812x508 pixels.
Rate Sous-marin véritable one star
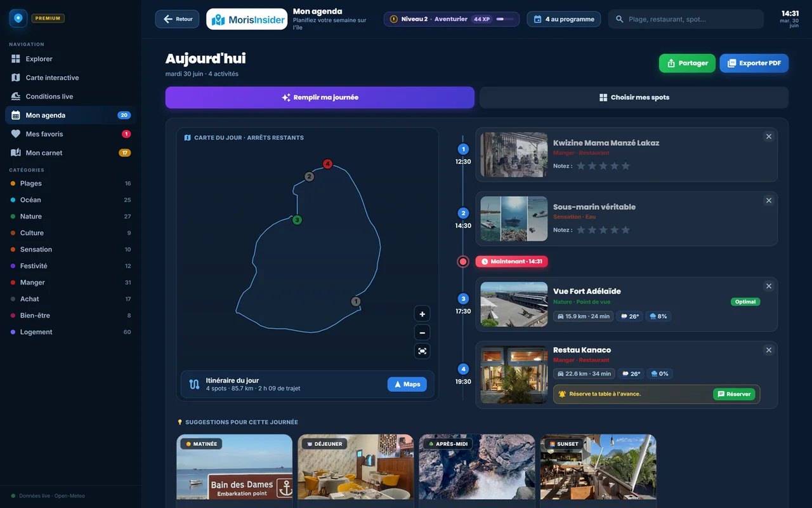(x=580, y=230)
